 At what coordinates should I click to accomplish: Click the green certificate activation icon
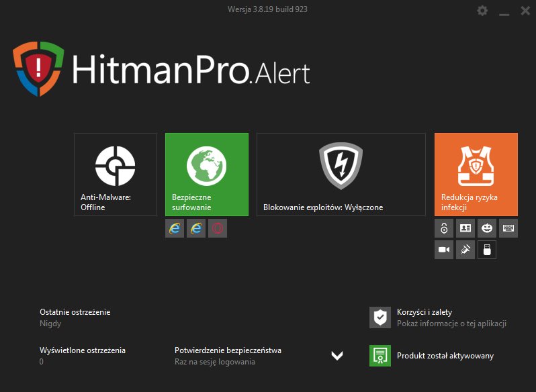[380, 356]
